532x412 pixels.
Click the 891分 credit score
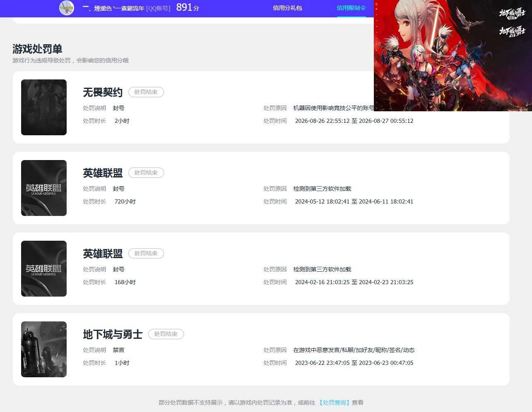pyautogui.click(x=188, y=7)
